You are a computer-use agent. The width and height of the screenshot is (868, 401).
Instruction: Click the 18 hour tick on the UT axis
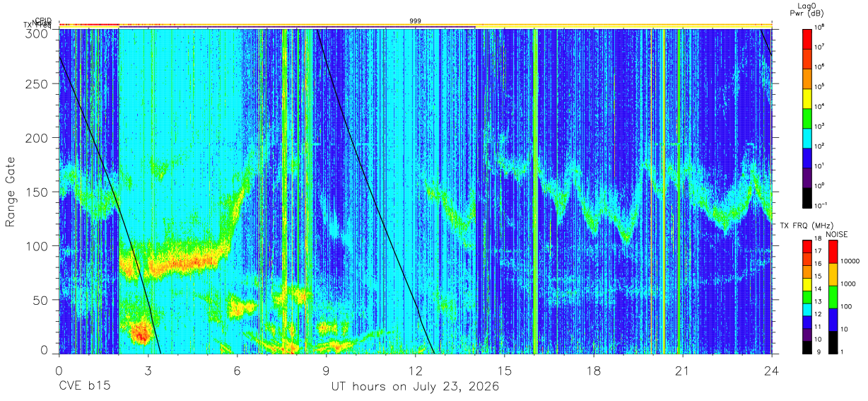point(593,370)
